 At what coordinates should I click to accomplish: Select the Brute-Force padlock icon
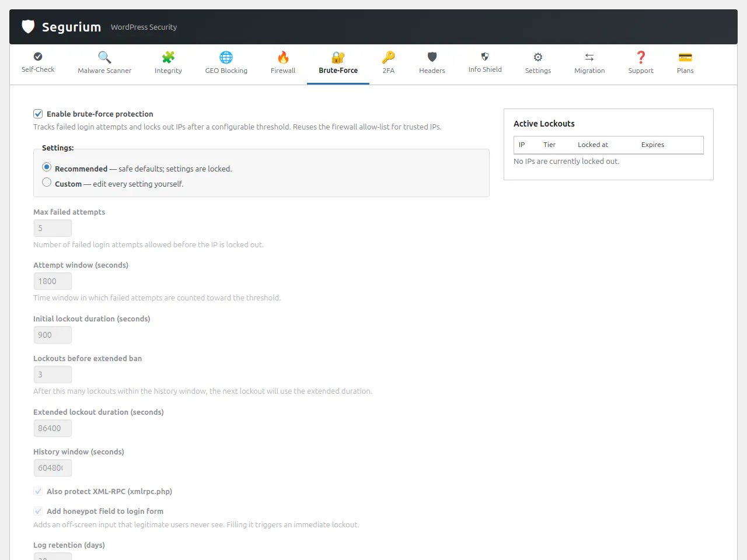coord(338,57)
